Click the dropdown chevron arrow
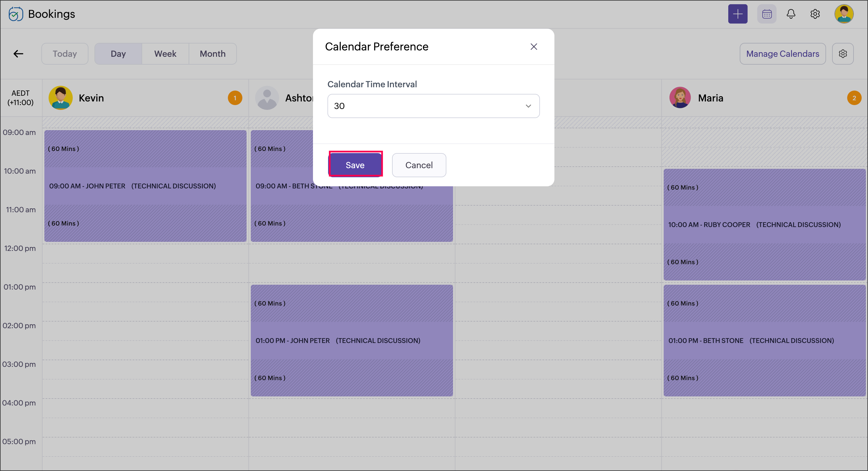This screenshot has height=471, width=868. pos(528,106)
